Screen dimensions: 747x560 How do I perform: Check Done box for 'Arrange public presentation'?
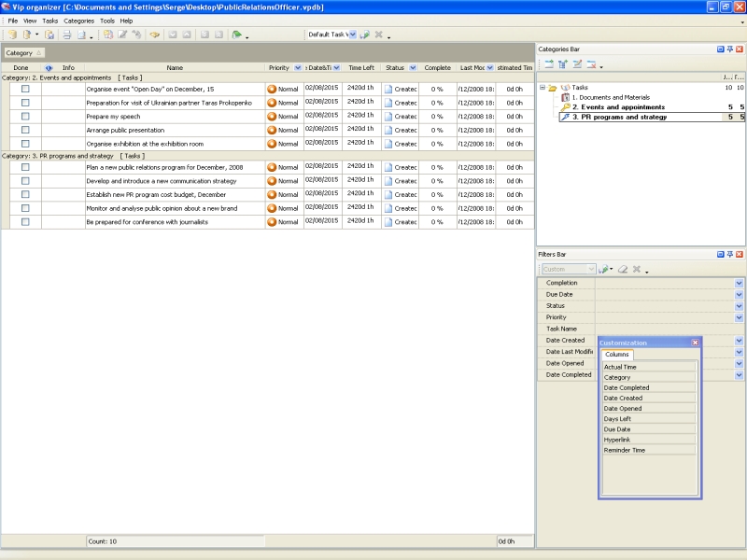point(25,130)
